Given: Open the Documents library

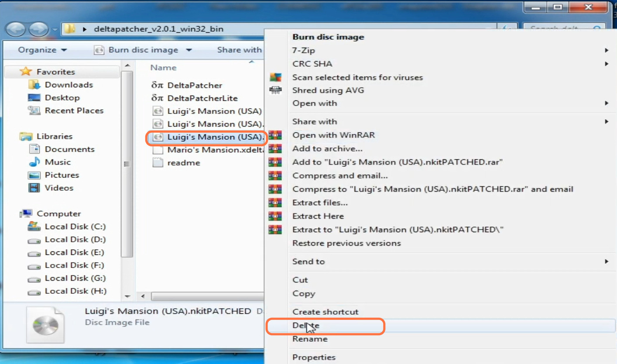Looking at the screenshot, I should coord(69,149).
